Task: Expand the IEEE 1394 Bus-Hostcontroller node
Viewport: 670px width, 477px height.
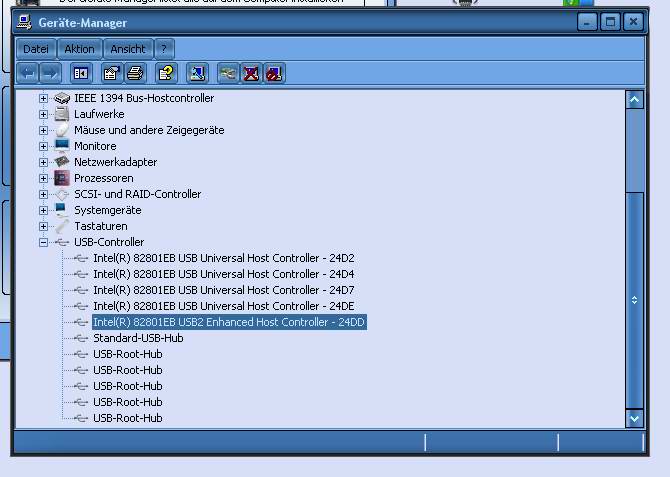Action: [43, 98]
